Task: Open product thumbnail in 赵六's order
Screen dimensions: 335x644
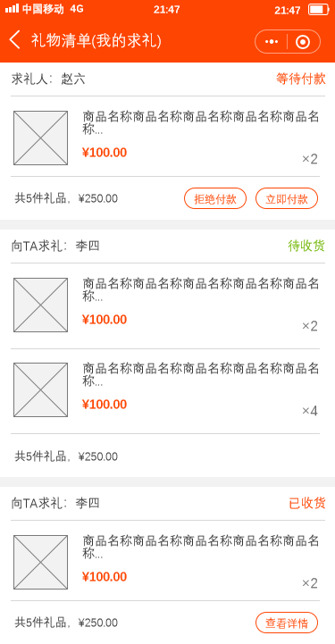Action: pyautogui.click(x=40, y=138)
